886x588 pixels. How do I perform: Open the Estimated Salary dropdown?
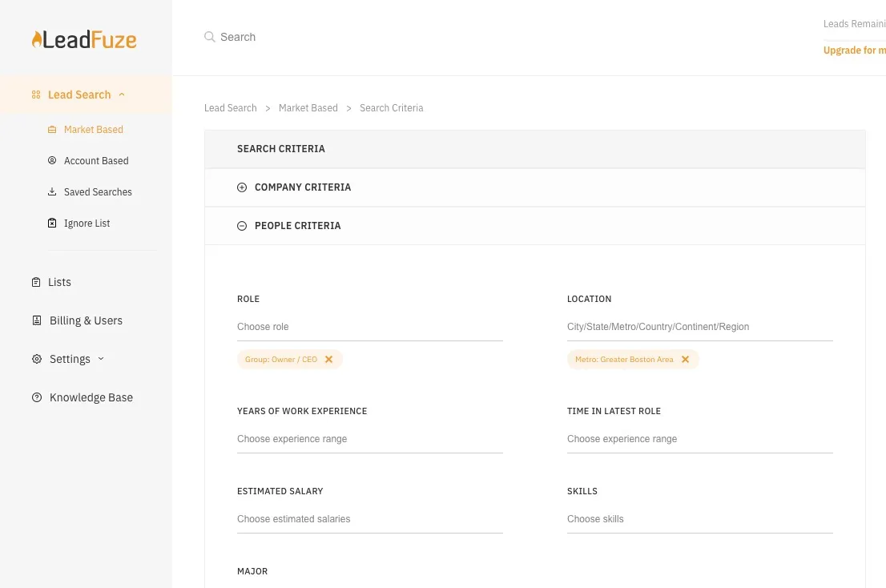(x=370, y=519)
